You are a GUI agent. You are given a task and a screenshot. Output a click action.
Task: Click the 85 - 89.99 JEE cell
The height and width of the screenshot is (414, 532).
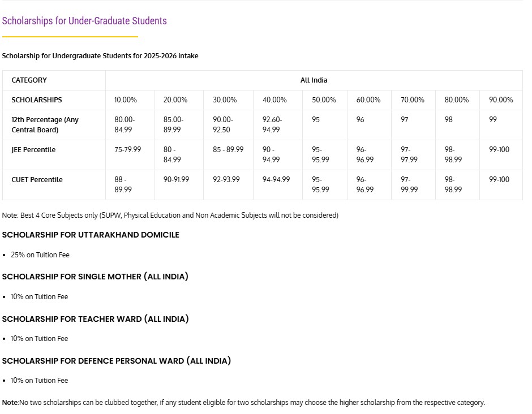[228, 155]
